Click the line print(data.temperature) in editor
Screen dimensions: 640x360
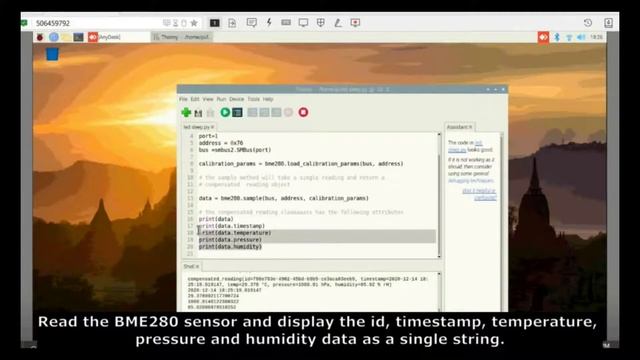click(235, 233)
